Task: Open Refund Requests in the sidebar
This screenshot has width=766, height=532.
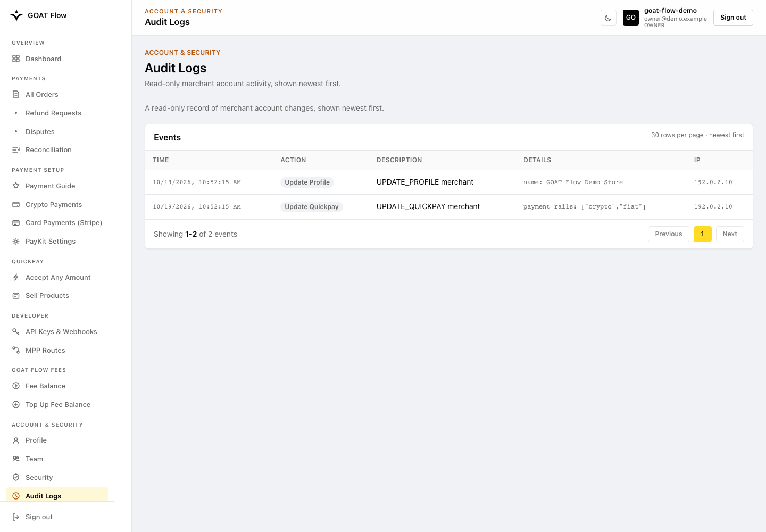Action: [53, 113]
